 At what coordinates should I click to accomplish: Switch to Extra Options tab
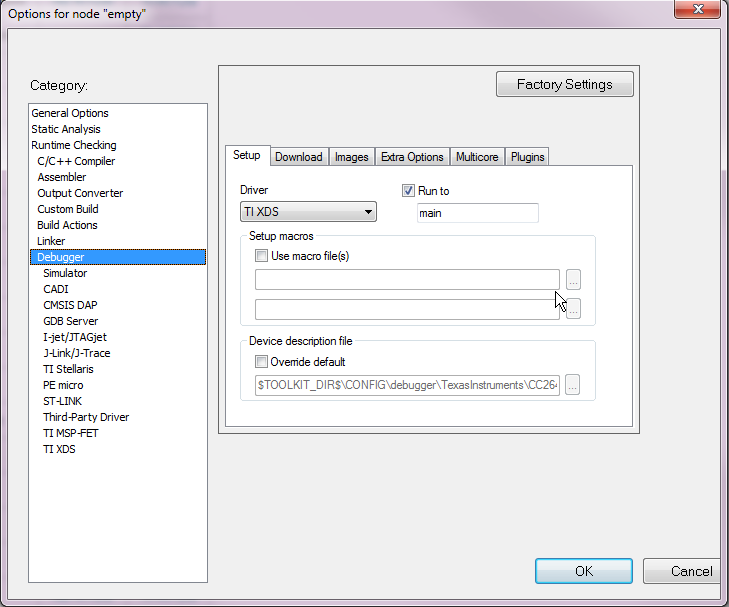coord(412,157)
